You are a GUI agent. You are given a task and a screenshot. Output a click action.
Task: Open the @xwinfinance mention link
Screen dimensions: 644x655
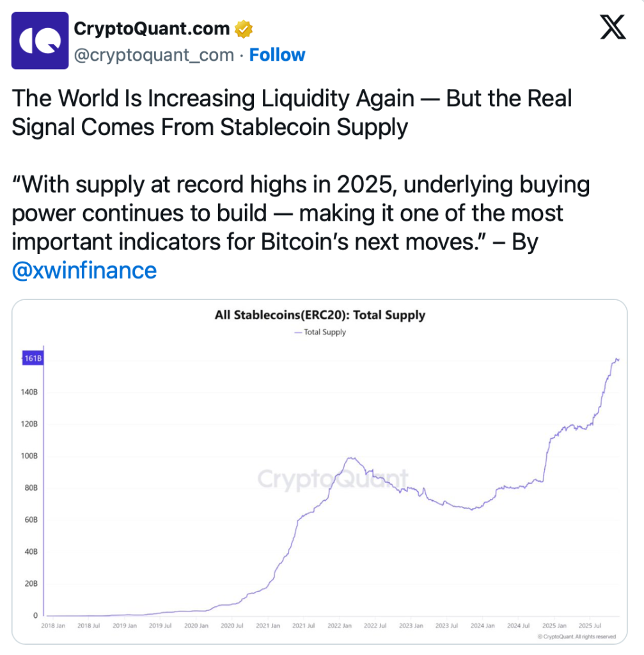click(x=84, y=271)
